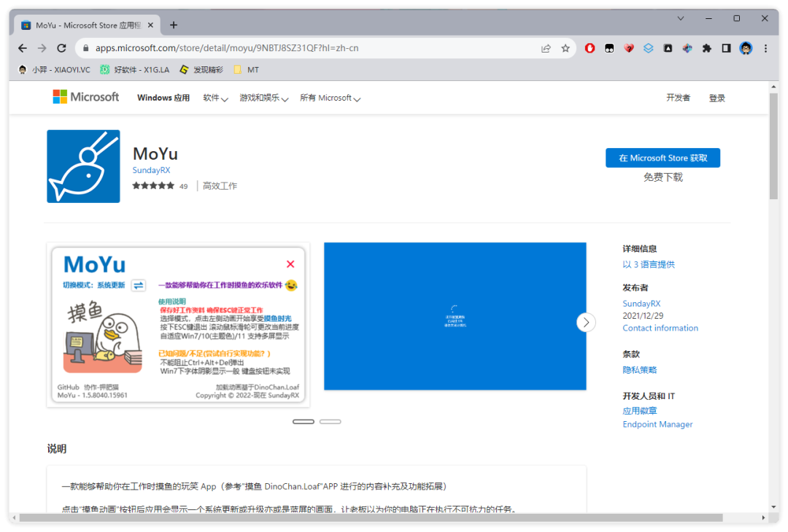Click the SundayRX publisher link in sidebar

tap(641, 304)
